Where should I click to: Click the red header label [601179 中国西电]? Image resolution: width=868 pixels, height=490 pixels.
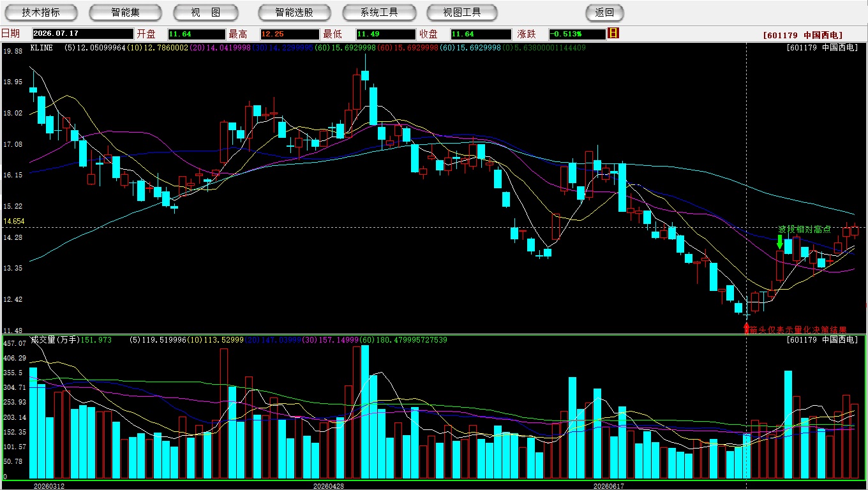tap(803, 35)
